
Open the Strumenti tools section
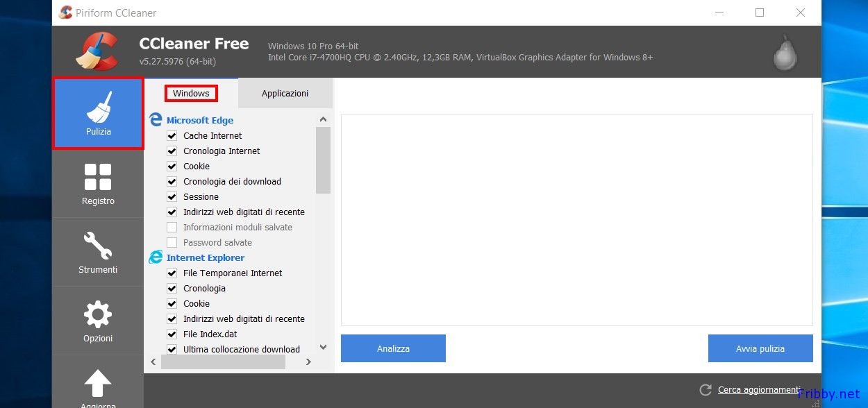click(98, 252)
